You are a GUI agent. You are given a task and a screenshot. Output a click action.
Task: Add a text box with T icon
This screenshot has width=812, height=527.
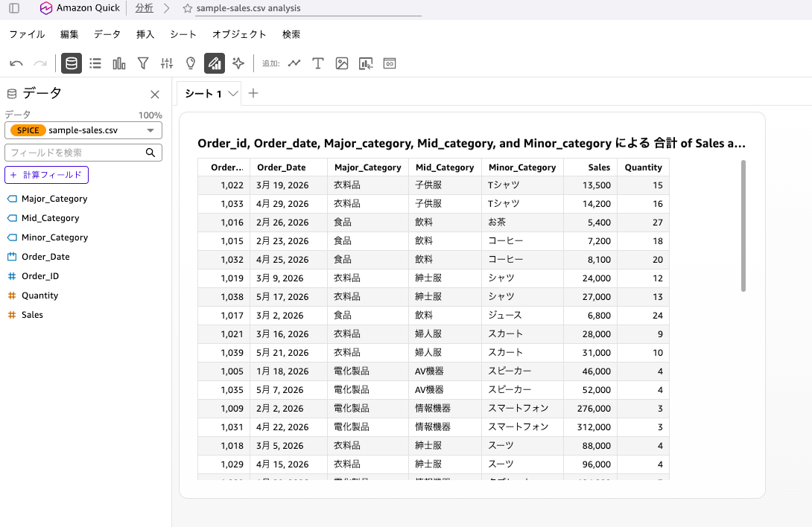(x=318, y=63)
